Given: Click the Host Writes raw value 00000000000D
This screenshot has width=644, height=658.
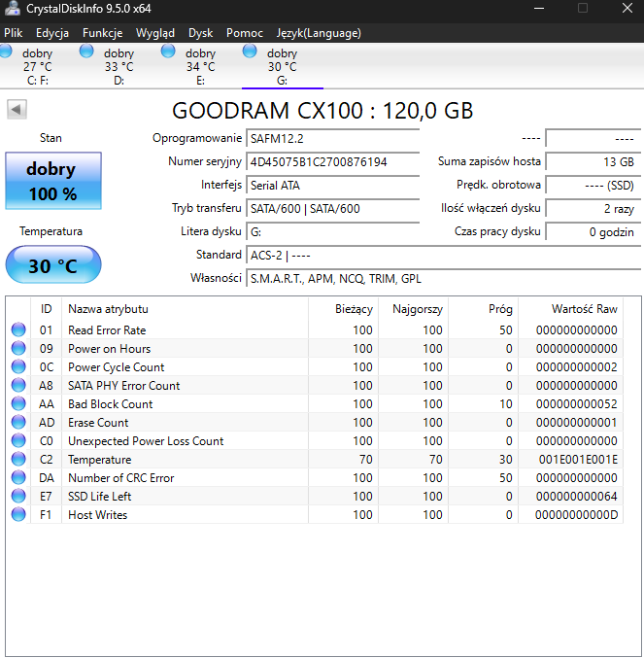Looking at the screenshot, I should coord(577,515).
